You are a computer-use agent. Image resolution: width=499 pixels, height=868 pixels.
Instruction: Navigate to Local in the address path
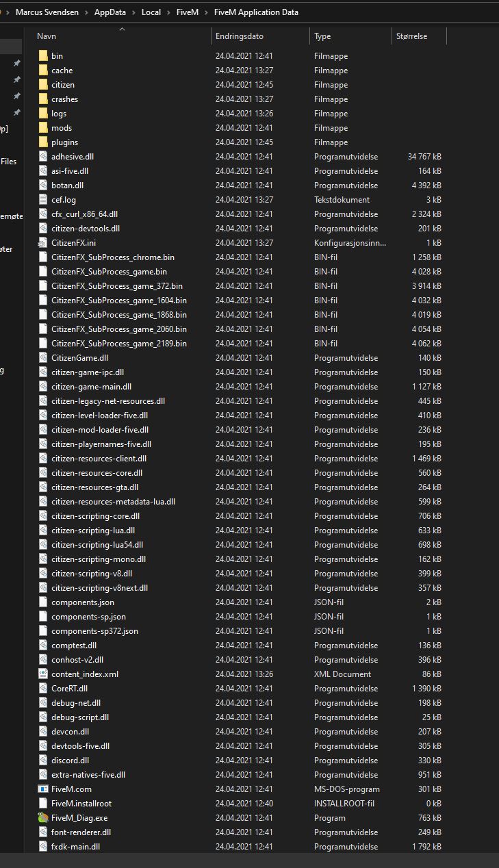coord(151,12)
